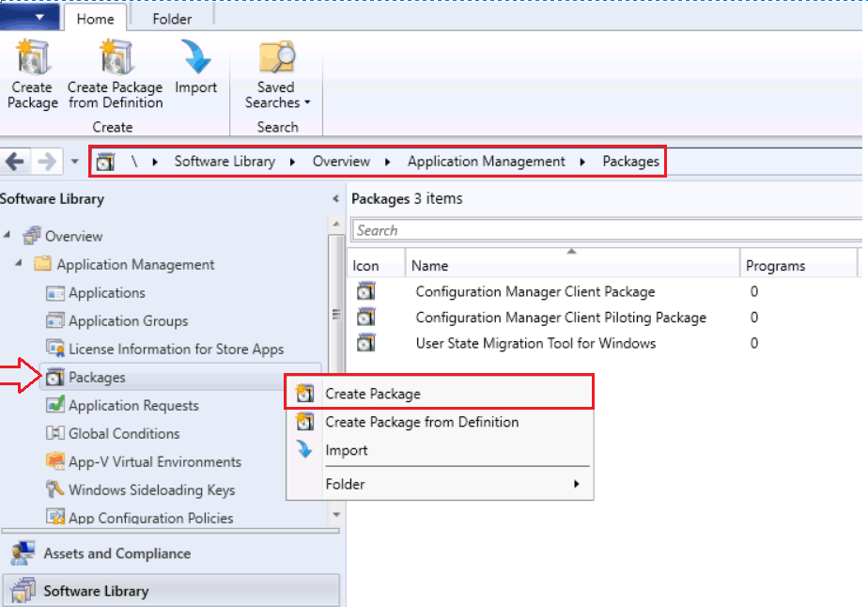Click the App-V Virtual Environments icon
Viewport: 868px width, 607px height.
tap(54, 460)
